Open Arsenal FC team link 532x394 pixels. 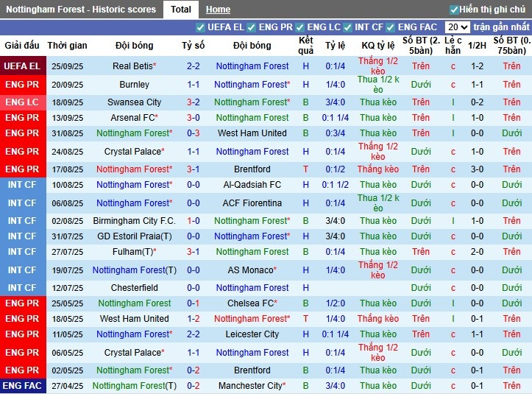pyautogui.click(x=134, y=118)
